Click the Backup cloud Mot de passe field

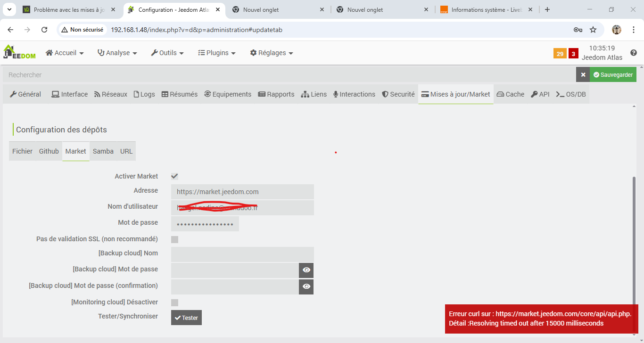235,270
